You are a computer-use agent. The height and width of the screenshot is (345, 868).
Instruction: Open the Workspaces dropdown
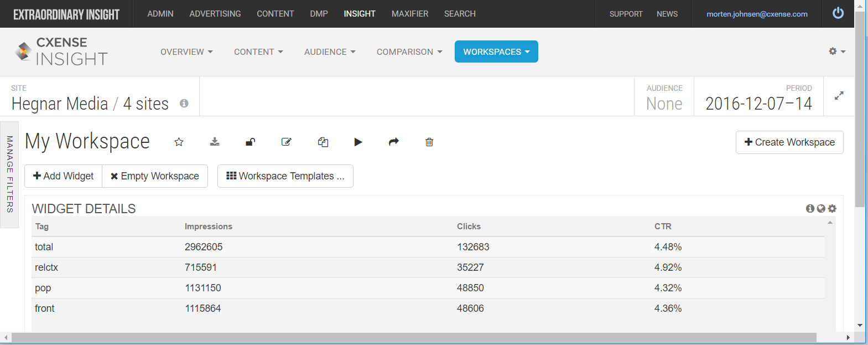(x=496, y=52)
